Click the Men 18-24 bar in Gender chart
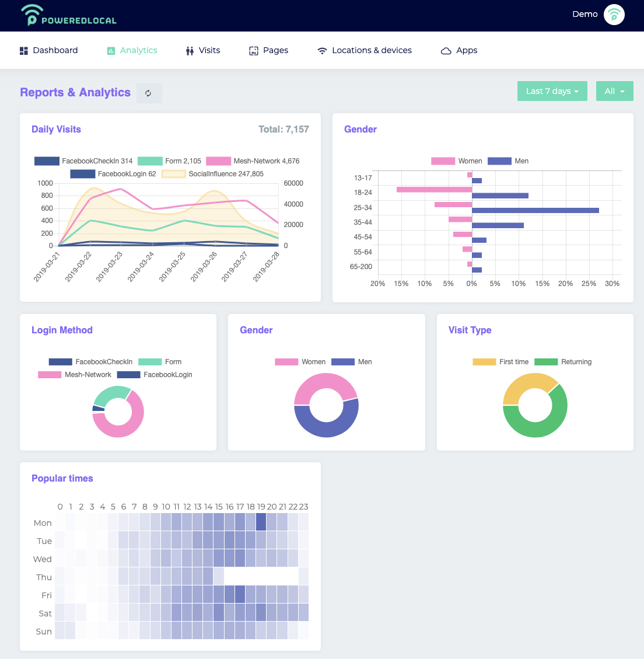The height and width of the screenshot is (659, 644). (500, 196)
